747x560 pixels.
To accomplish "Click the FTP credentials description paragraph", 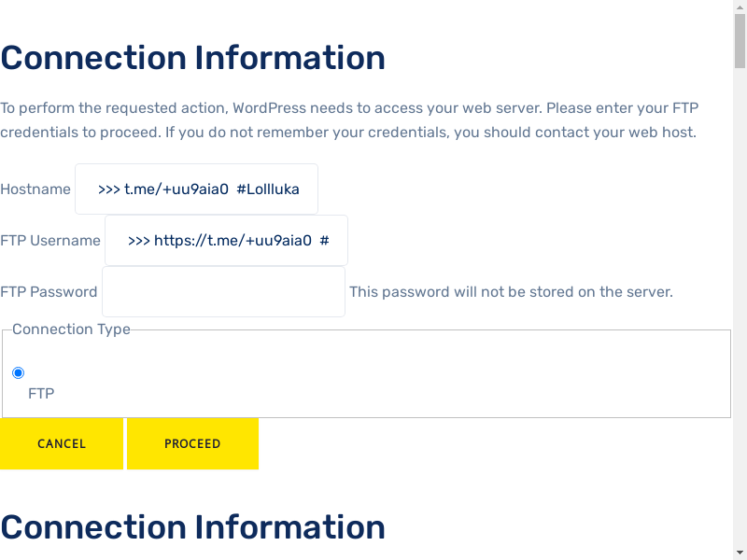I will tap(348, 119).
